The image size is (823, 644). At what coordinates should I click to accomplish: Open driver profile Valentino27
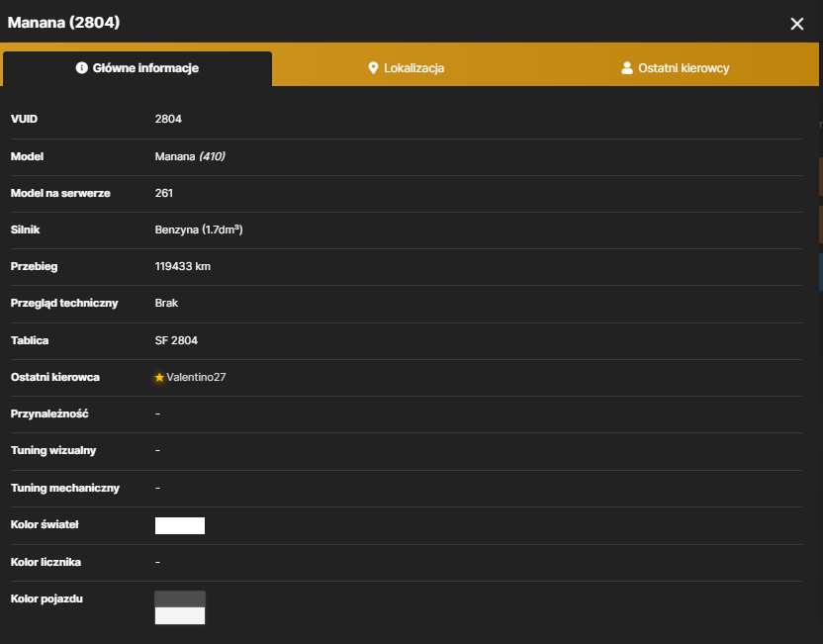pyautogui.click(x=196, y=377)
